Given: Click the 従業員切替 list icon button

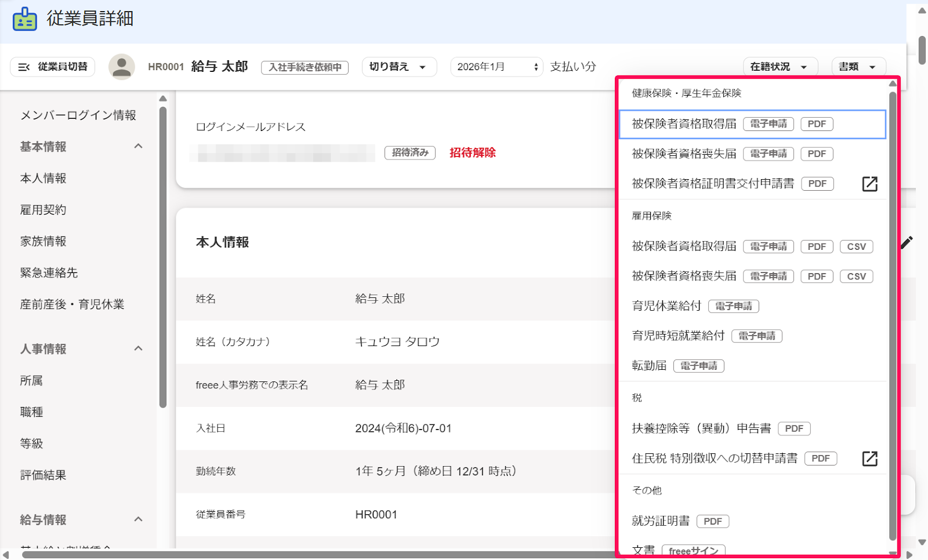Looking at the screenshot, I should [53, 67].
